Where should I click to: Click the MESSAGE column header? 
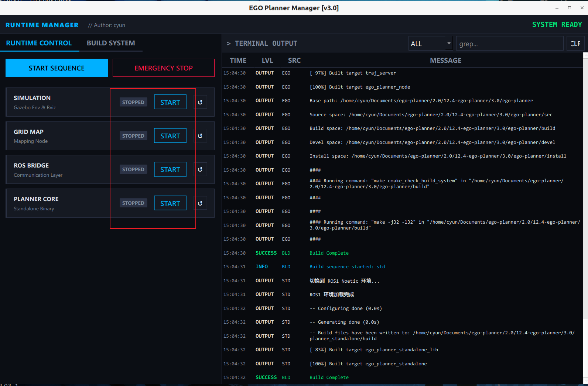[x=445, y=60]
